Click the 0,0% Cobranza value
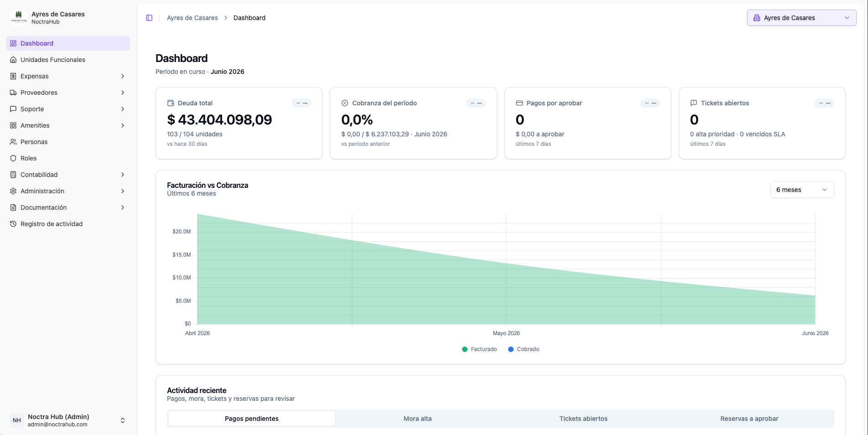The image size is (868, 435). [357, 119]
